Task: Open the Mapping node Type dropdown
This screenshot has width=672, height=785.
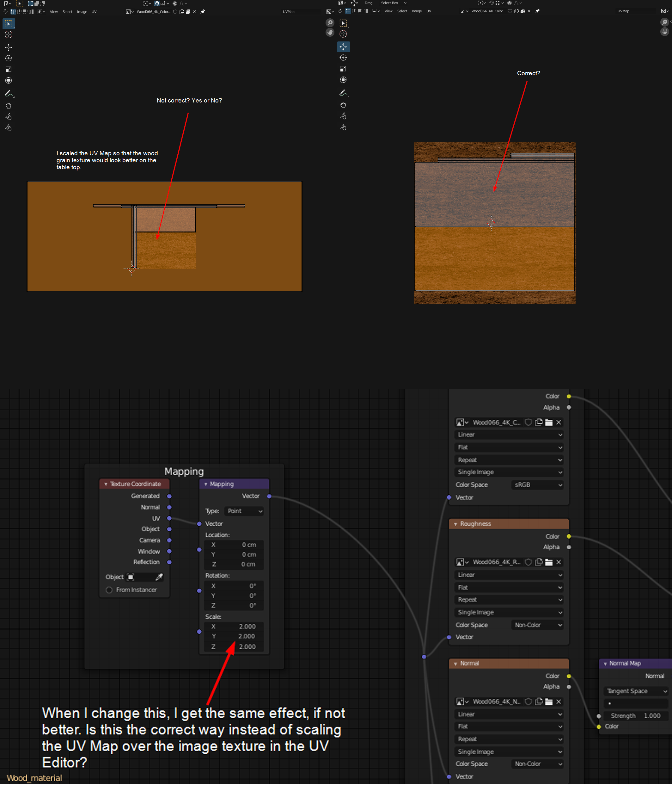Action: pos(244,511)
